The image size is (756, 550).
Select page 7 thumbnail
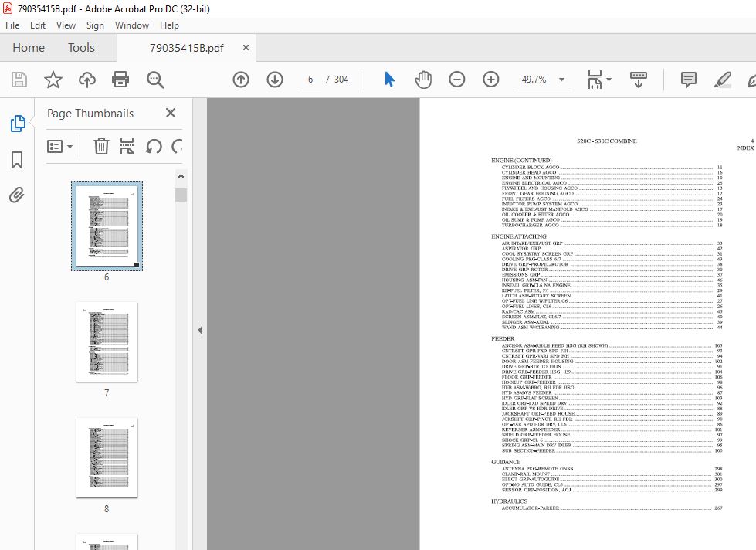pos(107,342)
